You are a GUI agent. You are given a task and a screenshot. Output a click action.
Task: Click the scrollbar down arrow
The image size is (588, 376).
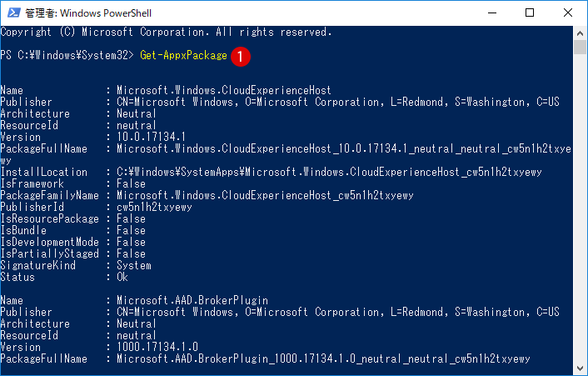(x=580, y=368)
